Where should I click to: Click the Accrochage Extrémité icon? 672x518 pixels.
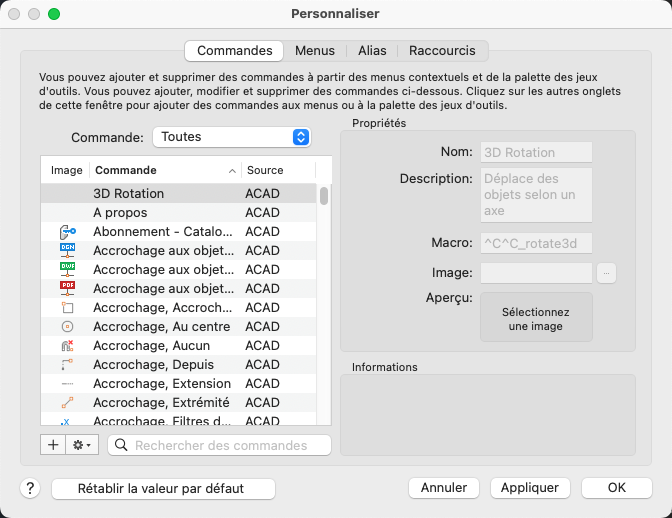pyautogui.click(x=68, y=403)
